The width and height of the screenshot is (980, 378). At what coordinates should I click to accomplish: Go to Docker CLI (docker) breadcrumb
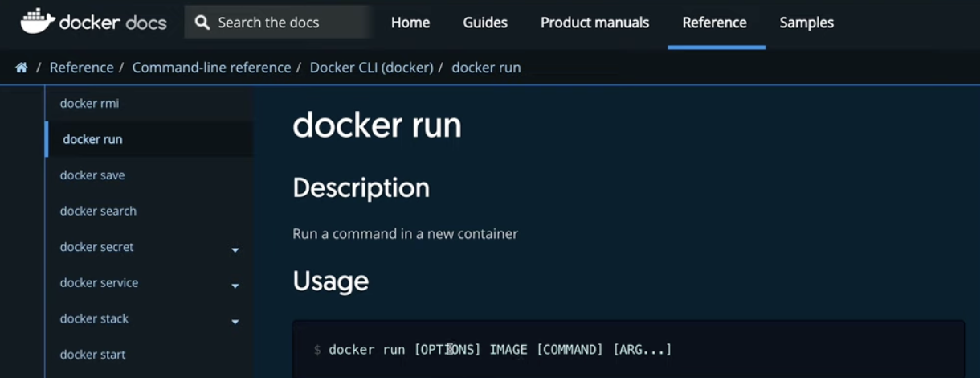coord(371,68)
